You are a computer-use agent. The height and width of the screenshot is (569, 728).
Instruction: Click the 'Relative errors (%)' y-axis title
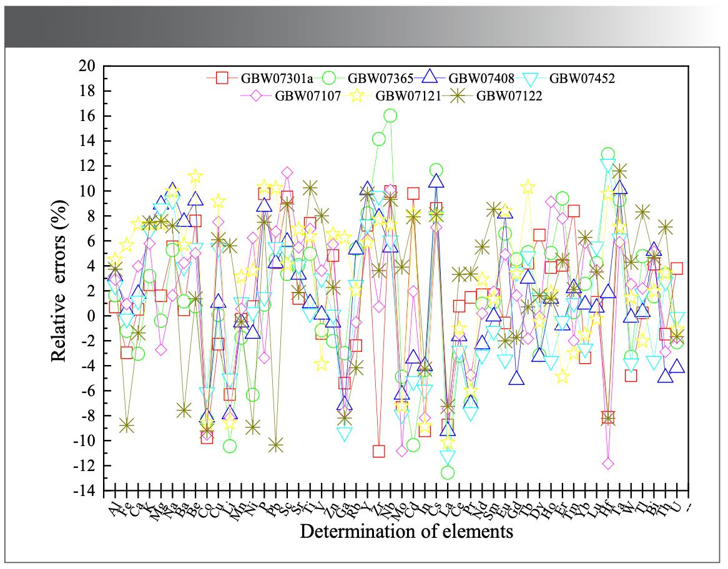(x=59, y=281)
